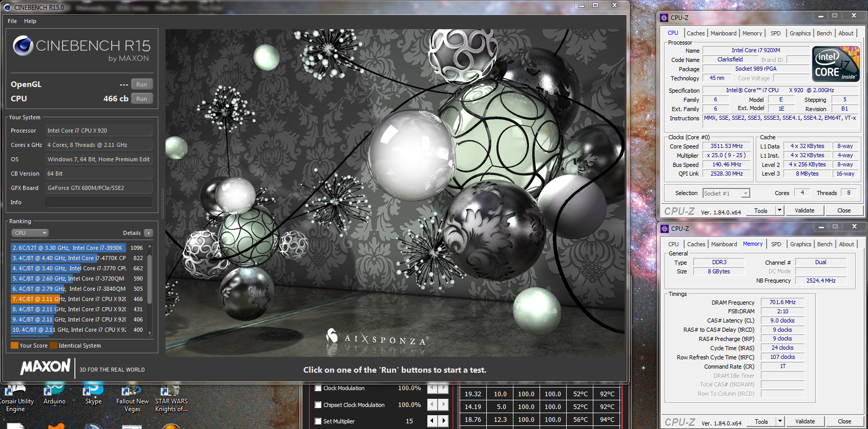Run the CPU benchmark
This screenshot has height=429, width=868.
click(x=142, y=99)
